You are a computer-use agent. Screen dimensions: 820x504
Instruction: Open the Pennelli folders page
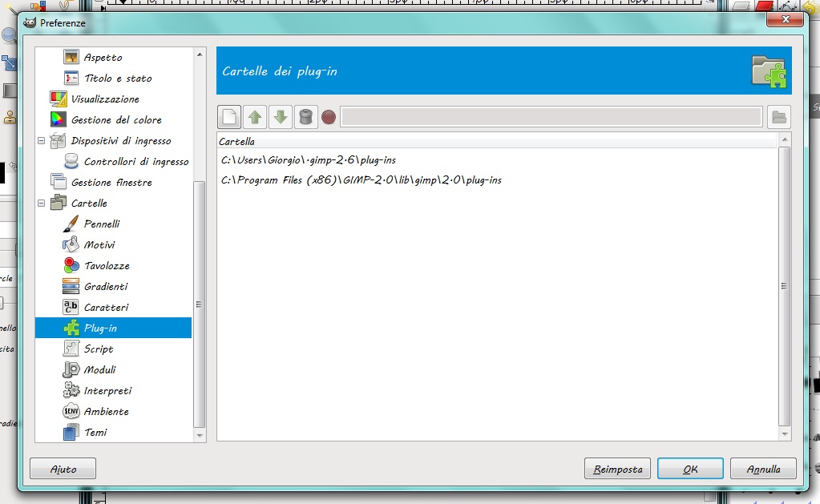coord(102,224)
